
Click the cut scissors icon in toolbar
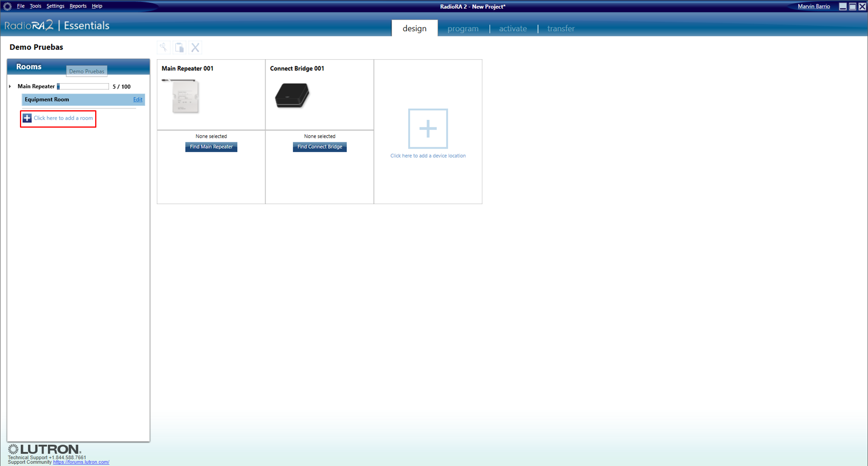tap(164, 47)
